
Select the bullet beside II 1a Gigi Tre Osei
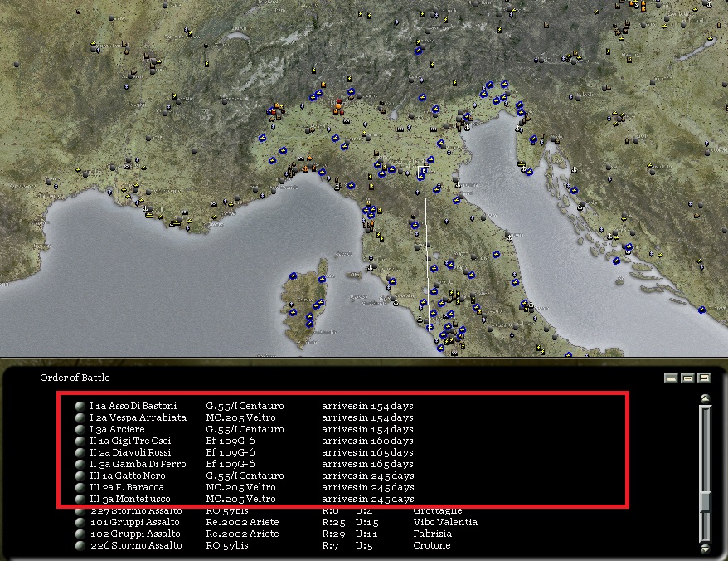coord(80,441)
